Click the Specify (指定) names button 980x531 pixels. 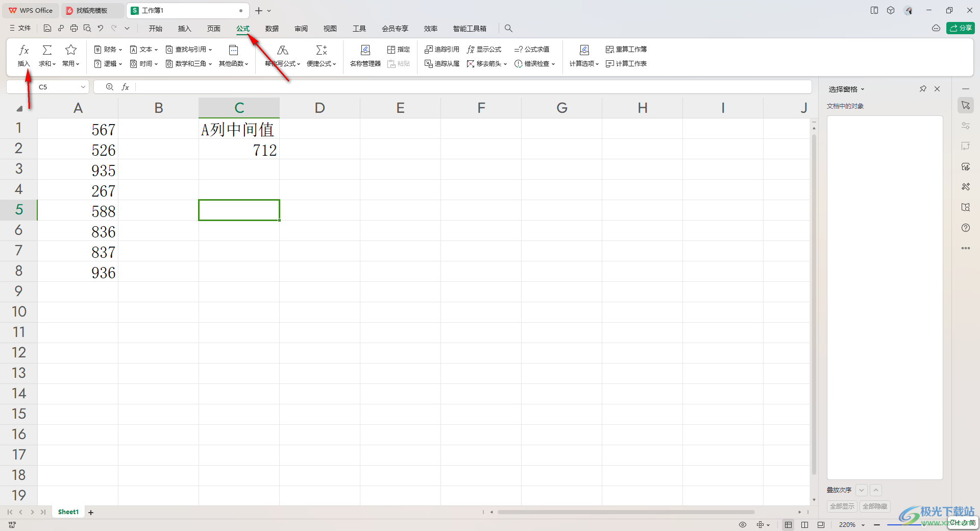click(x=399, y=50)
